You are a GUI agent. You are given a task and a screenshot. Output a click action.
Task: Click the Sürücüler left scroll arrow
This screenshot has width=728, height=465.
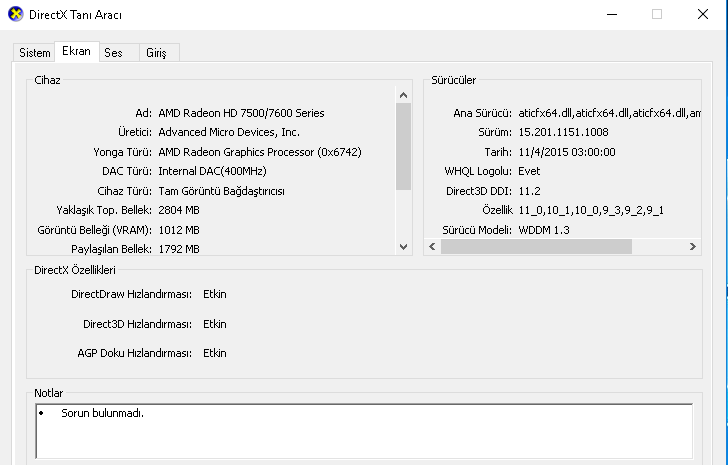click(432, 246)
